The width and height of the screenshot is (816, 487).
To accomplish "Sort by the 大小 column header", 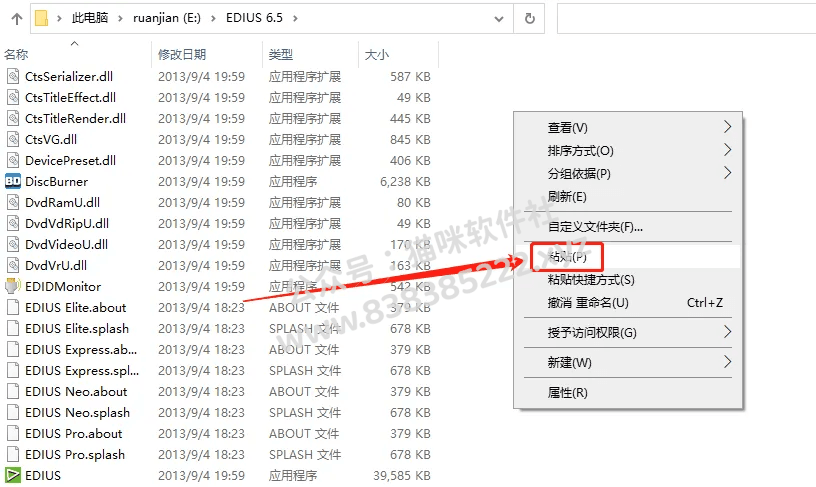I will coord(377,55).
